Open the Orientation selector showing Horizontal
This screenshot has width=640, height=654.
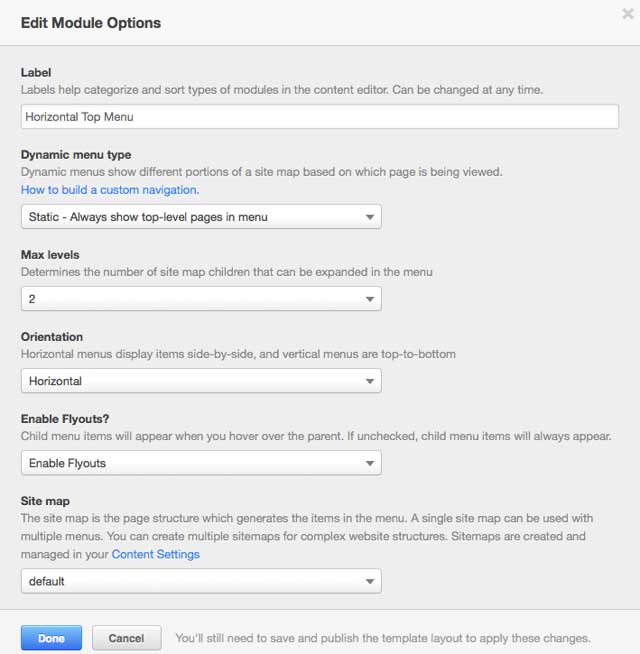coord(200,381)
